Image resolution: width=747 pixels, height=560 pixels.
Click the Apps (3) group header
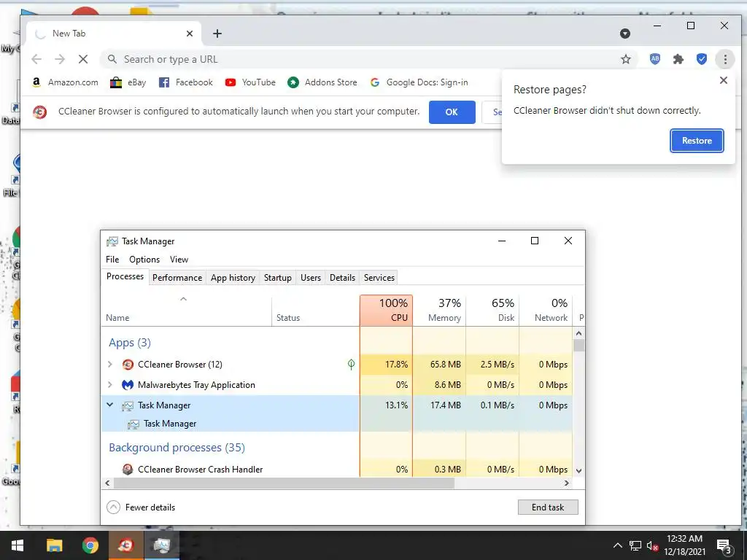(130, 343)
